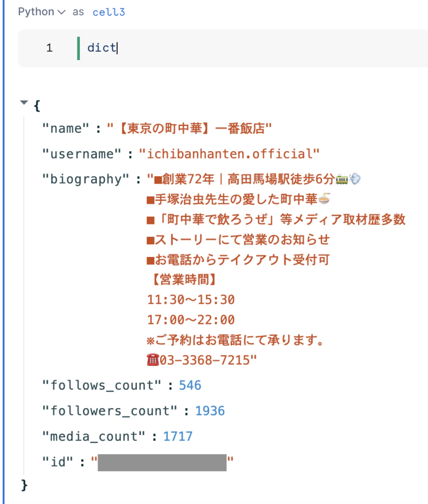Image resolution: width=428 pixels, height=504 pixels.
Task: Open the Python language dropdown
Action: 42,12
